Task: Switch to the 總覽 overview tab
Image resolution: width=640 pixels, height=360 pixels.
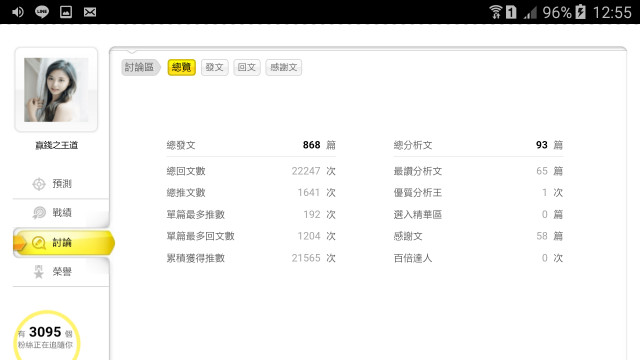Action: pos(182,67)
